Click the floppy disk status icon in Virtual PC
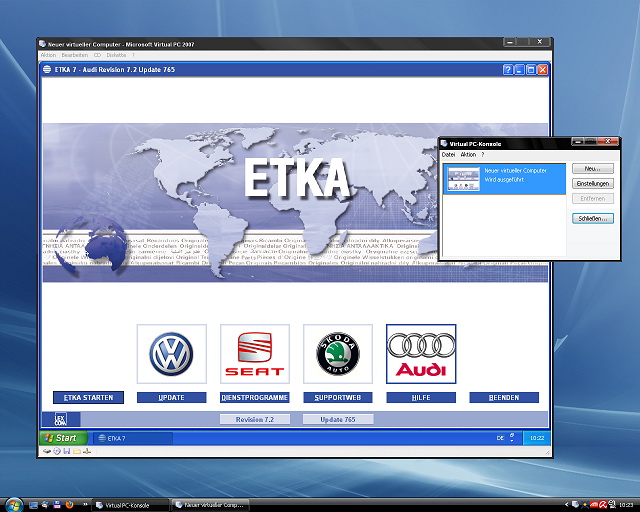Viewport: 640px width, 512px height. click(67, 451)
